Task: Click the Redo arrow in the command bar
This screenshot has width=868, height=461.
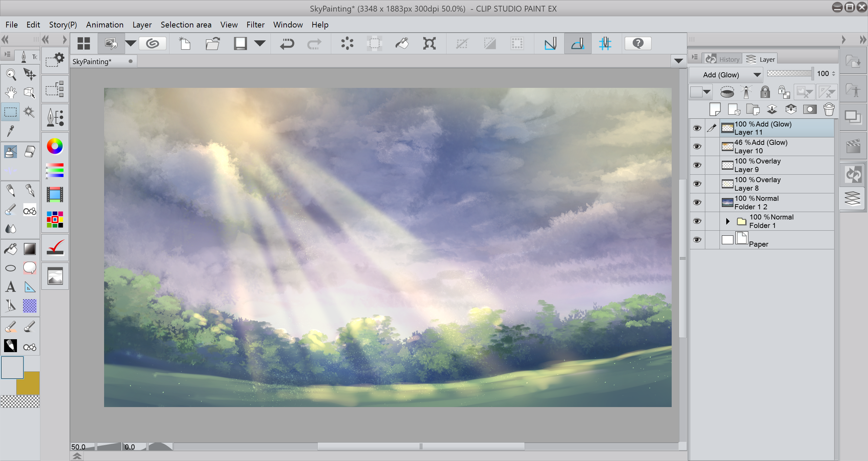Action: (x=314, y=43)
